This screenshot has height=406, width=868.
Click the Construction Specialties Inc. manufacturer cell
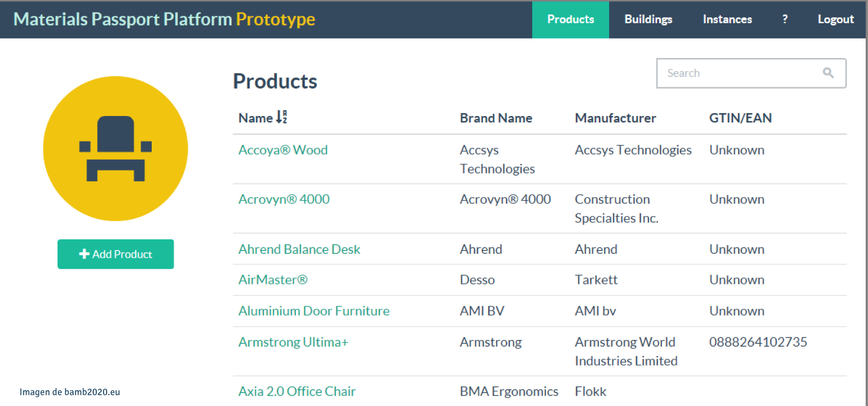[x=617, y=208]
